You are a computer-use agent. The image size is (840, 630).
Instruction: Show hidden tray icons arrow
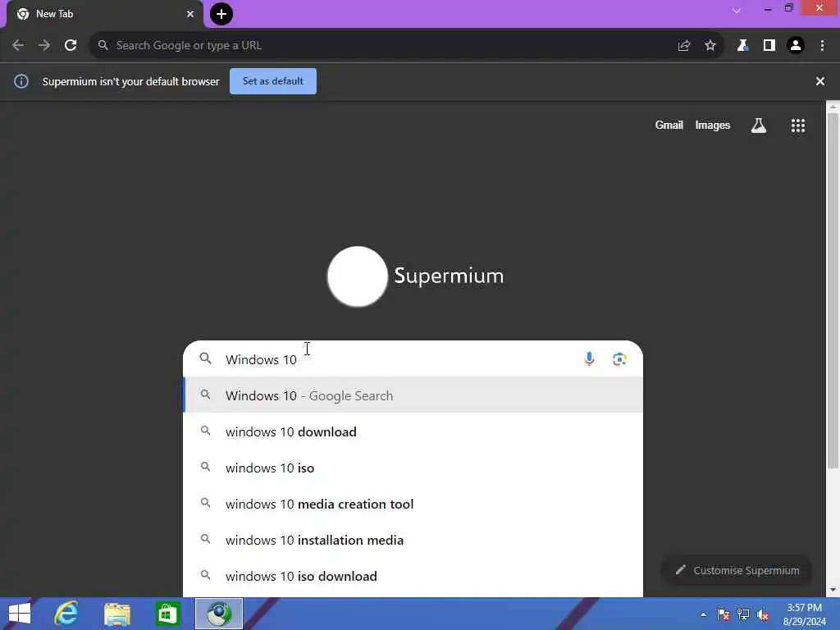(x=703, y=614)
